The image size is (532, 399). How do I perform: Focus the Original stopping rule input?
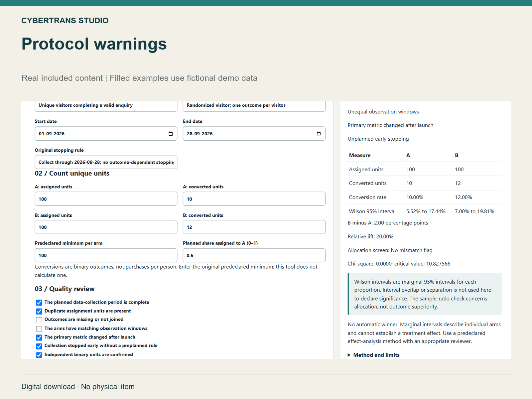[106, 162]
